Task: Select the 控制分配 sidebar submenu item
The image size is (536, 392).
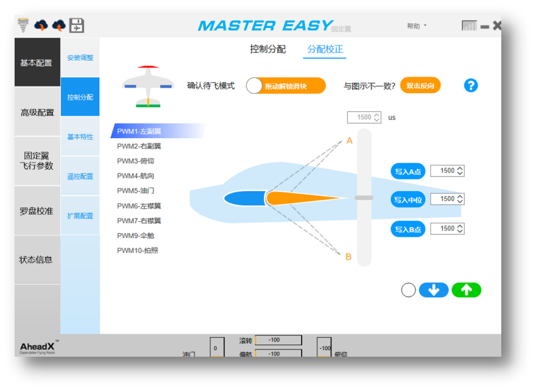Action: 80,97
